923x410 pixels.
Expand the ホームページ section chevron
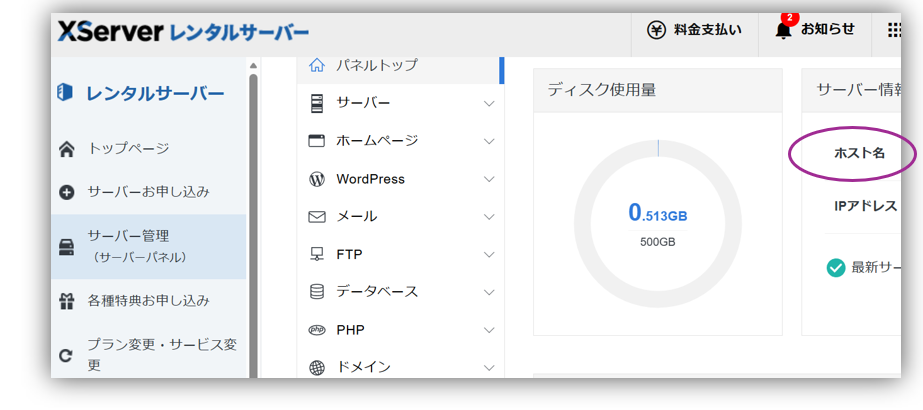[489, 141]
